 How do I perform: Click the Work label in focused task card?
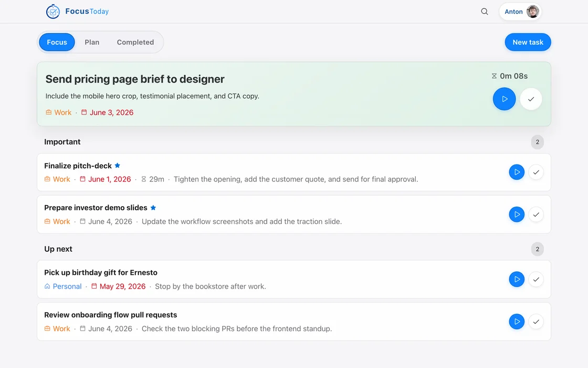pos(62,113)
